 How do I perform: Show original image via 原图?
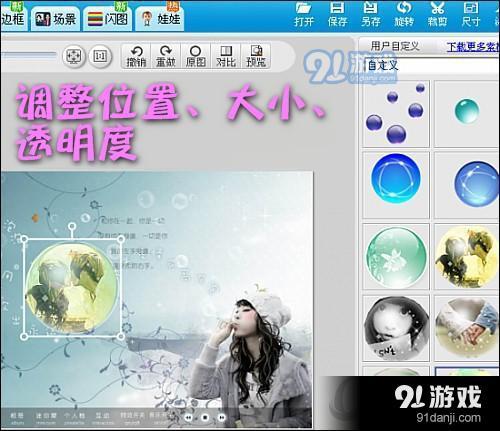tap(195, 56)
